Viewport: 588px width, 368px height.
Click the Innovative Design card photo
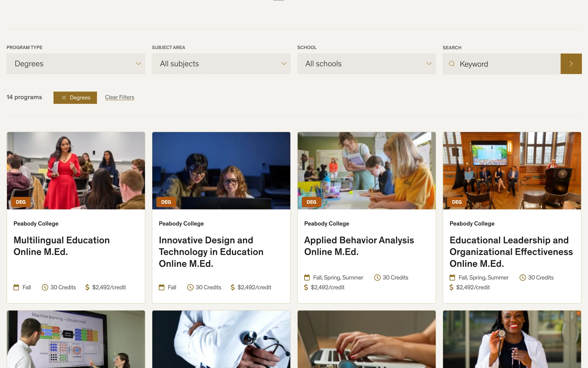click(221, 171)
